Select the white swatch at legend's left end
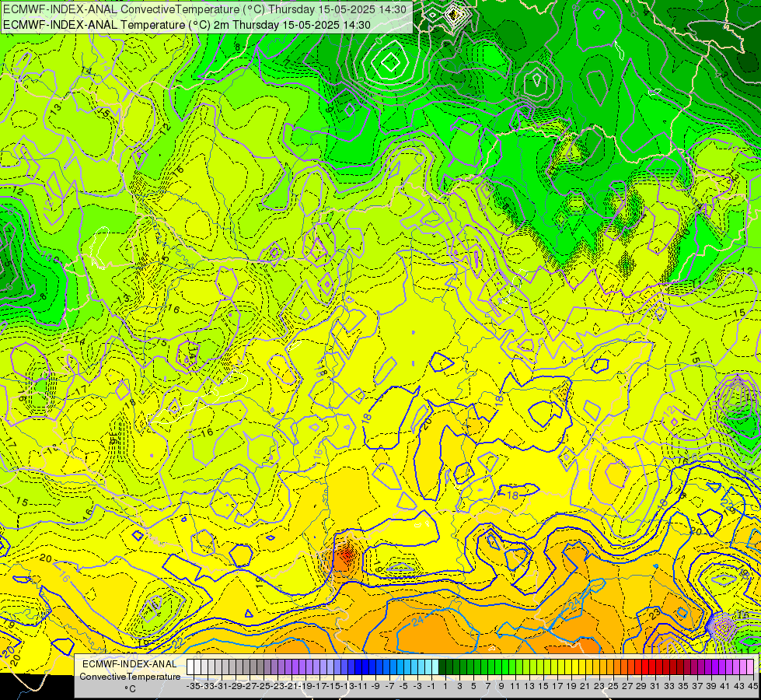761x700 pixels. click(190, 667)
